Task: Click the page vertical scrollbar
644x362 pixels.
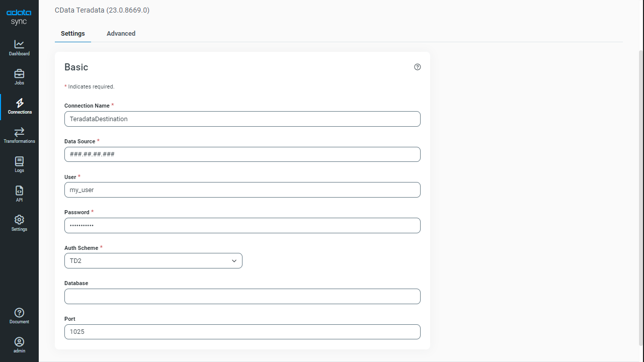Action: pyautogui.click(x=641, y=198)
